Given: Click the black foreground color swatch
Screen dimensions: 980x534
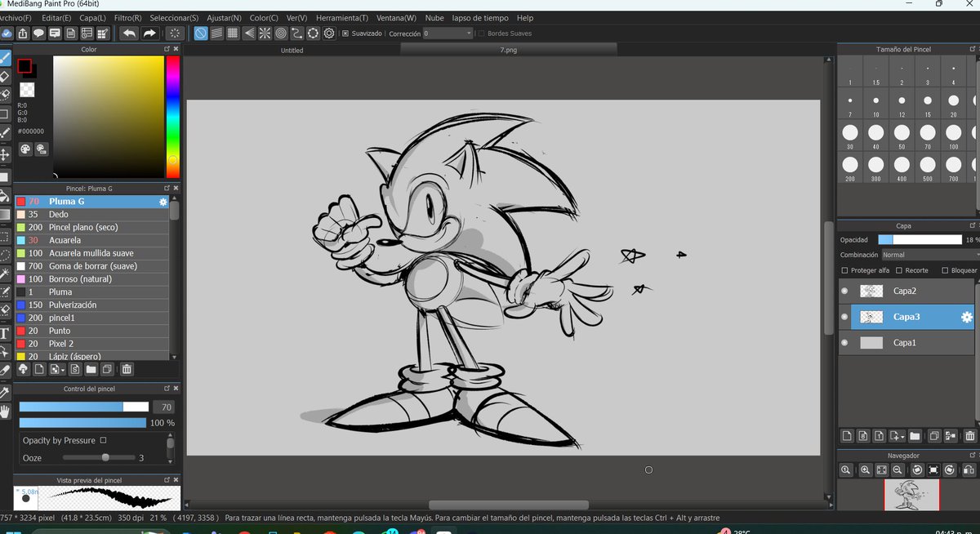Looking at the screenshot, I should point(24,66).
